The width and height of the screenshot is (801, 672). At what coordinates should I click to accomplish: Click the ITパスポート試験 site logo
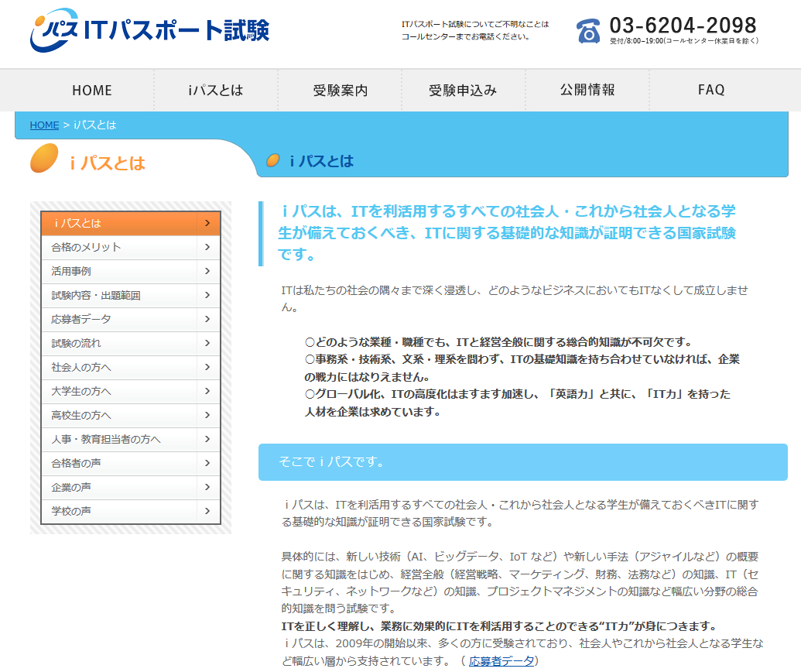150,31
